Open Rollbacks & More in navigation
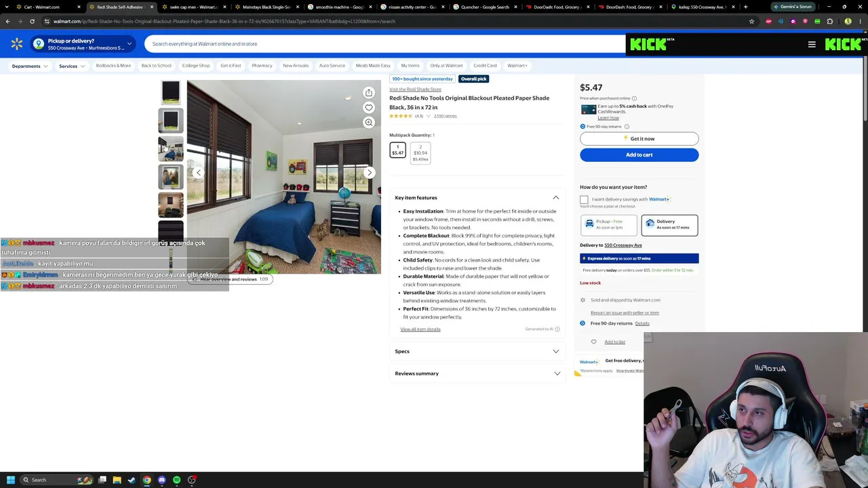Viewport: 868px width, 488px height. tap(113, 66)
